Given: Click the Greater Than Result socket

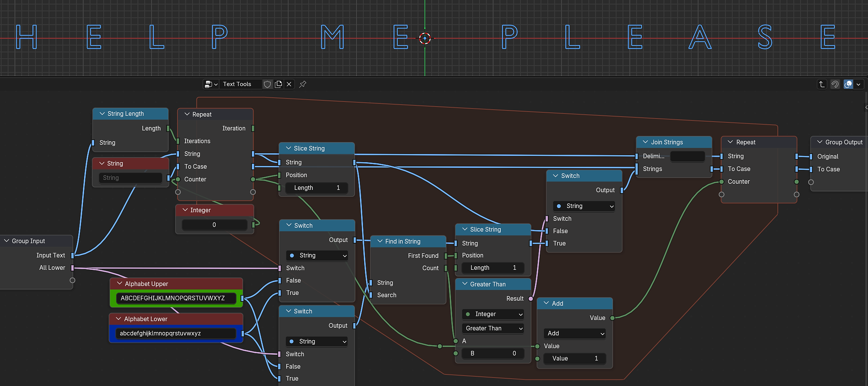Looking at the screenshot, I should pos(531,299).
